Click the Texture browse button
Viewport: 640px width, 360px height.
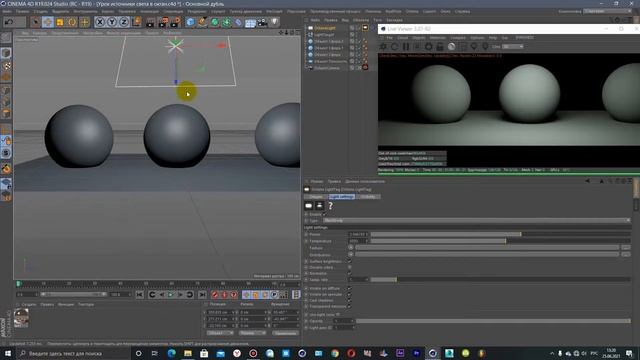click(x=625, y=248)
